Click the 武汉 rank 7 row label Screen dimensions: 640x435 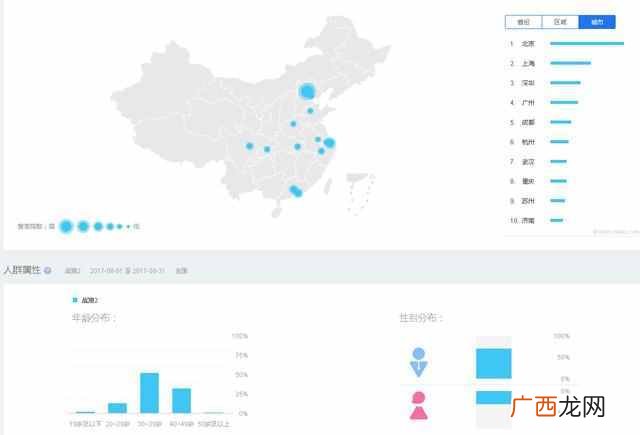[528, 162]
